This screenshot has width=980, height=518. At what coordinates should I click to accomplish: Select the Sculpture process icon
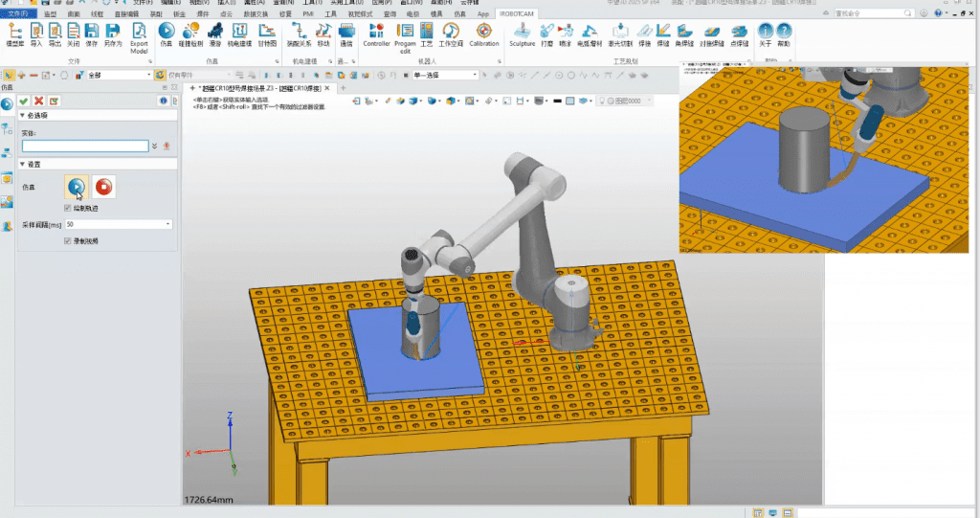[x=523, y=34]
